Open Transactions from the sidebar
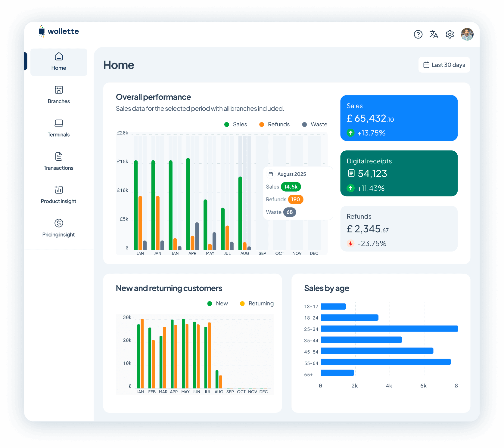Screen dimensions: 504x448 [x=59, y=162]
